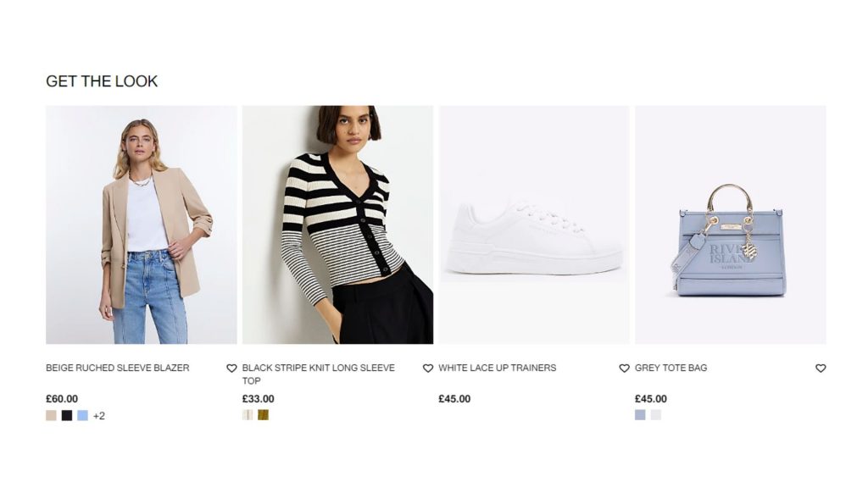
Task: View the white trainers product image
Action: pyautogui.click(x=534, y=225)
